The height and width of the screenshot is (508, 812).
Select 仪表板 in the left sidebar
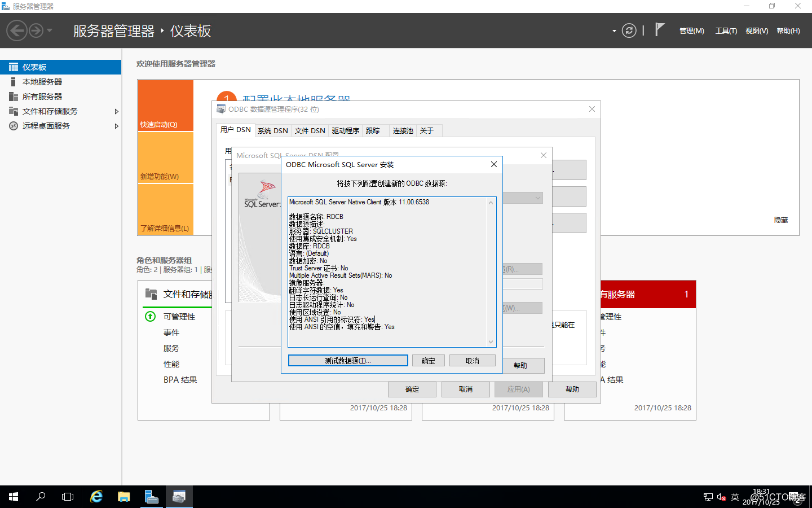(x=60, y=67)
